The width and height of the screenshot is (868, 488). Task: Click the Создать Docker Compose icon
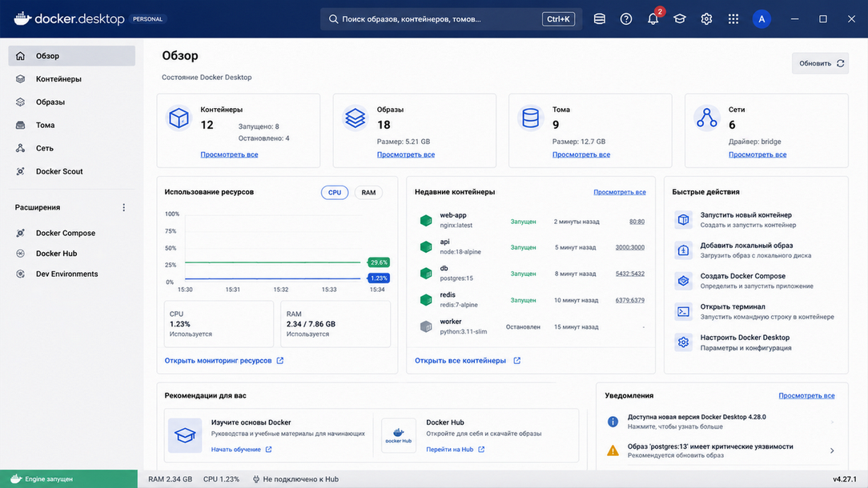pos(684,281)
